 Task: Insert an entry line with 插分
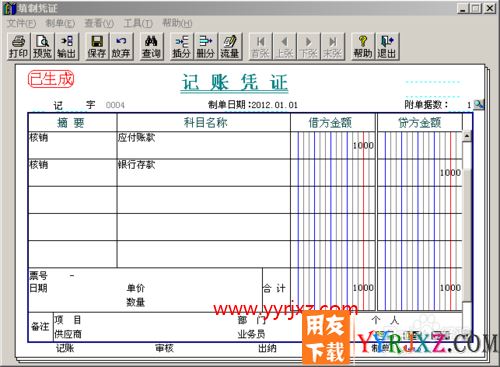182,46
